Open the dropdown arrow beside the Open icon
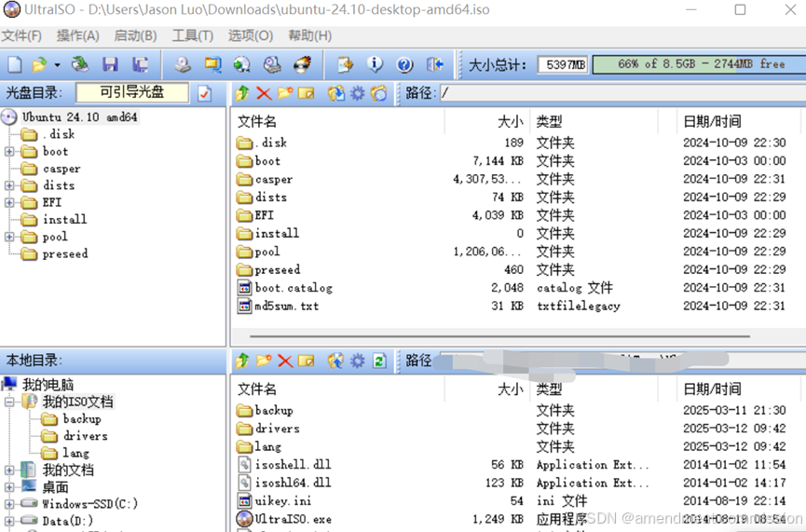This screenshot has height=532, width=806. pos(57,65)
